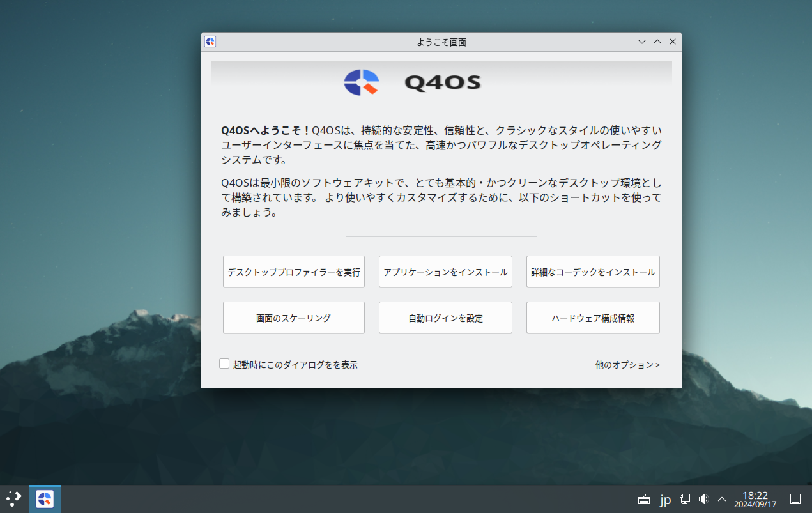812x513 pixels.
Task: Open 自動ログインを設定
Action: pyautogui.click(x=445, y=318)
